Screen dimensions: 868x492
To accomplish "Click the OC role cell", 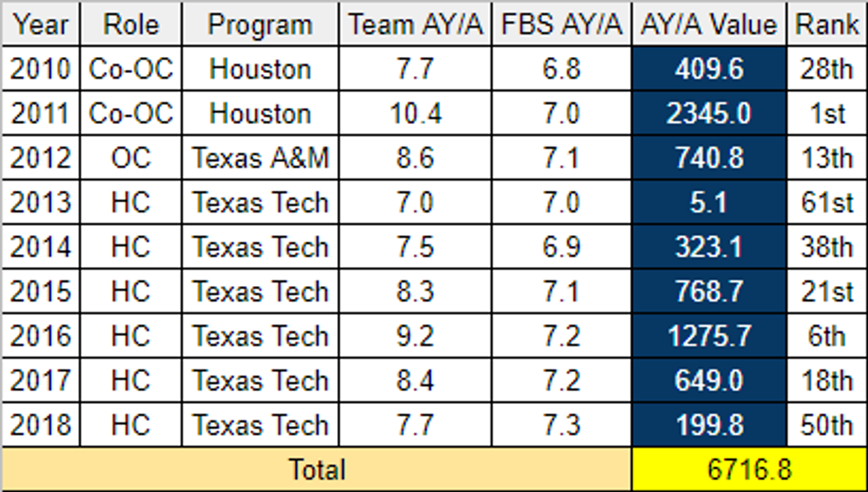I will pos(131,158).
